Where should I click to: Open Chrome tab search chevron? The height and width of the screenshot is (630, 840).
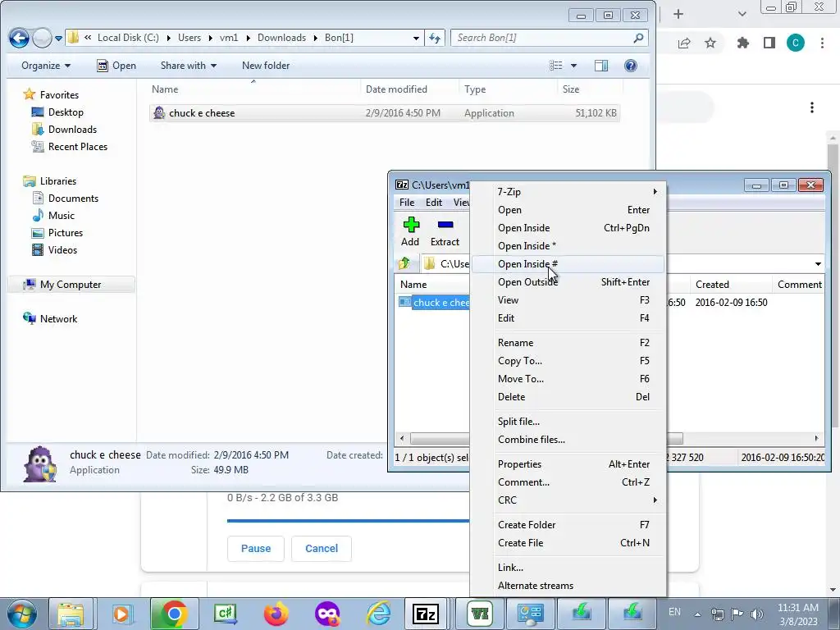click(742, 14)
